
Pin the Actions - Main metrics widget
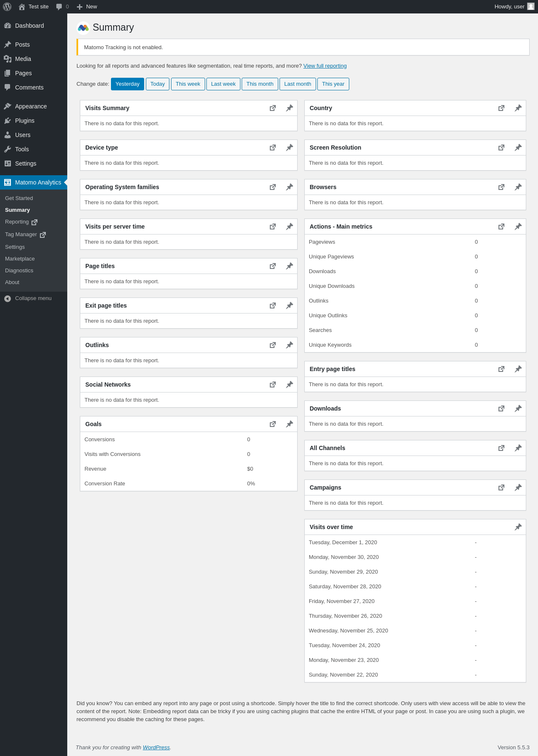[518, 227]
